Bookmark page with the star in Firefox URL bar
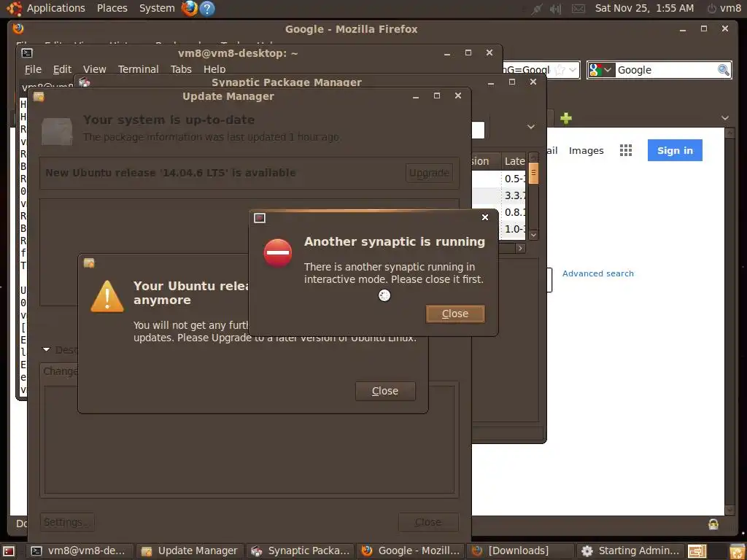This screenshot has width=747, height=560. tap(560, 70)
